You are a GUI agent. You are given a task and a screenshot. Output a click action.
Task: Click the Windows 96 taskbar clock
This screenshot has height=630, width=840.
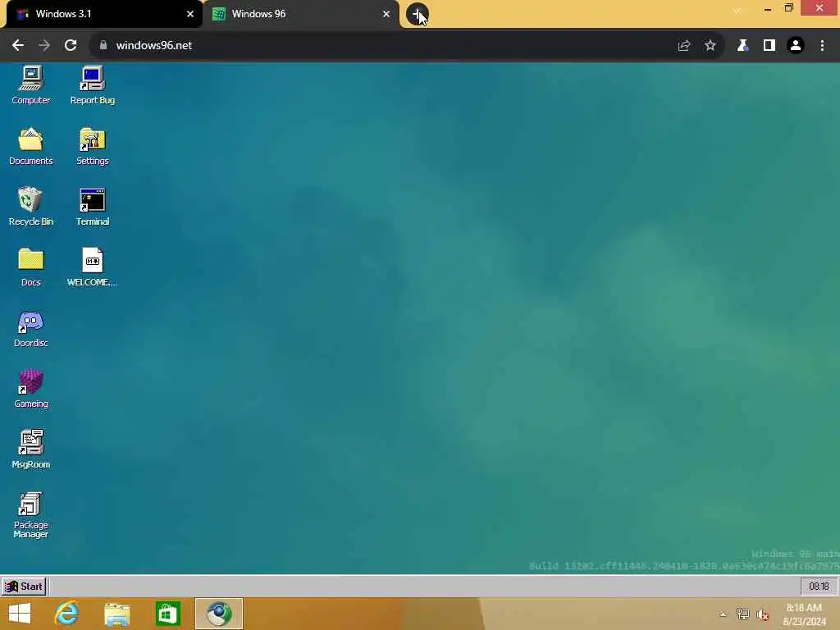tap(819, 587)
